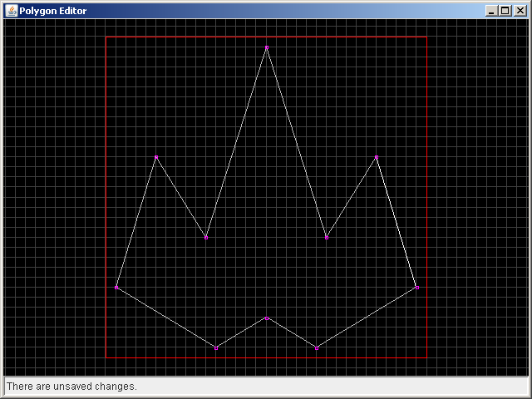Click the topmost apex vertex of the polygon
The height and width of the screenshot is (399, 532).
[x=267, y=48]
